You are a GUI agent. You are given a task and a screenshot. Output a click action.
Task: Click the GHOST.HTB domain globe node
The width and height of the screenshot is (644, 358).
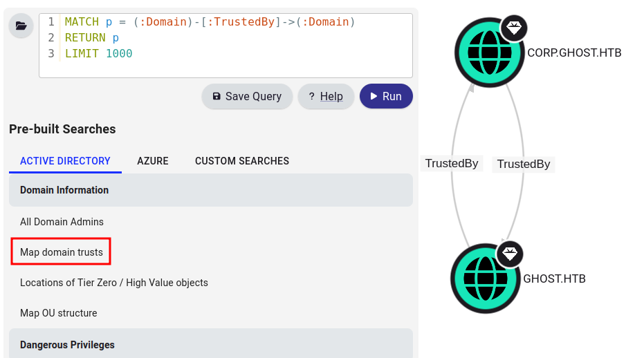click(484, 279)
